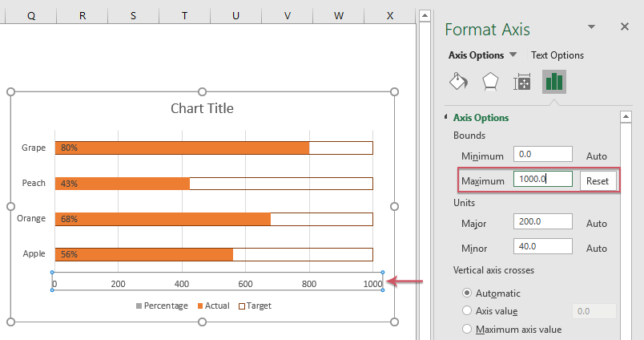Open the Format Axis pane options arrow
This screenshot has width=644, height=340.
click(x=591, y=26)
